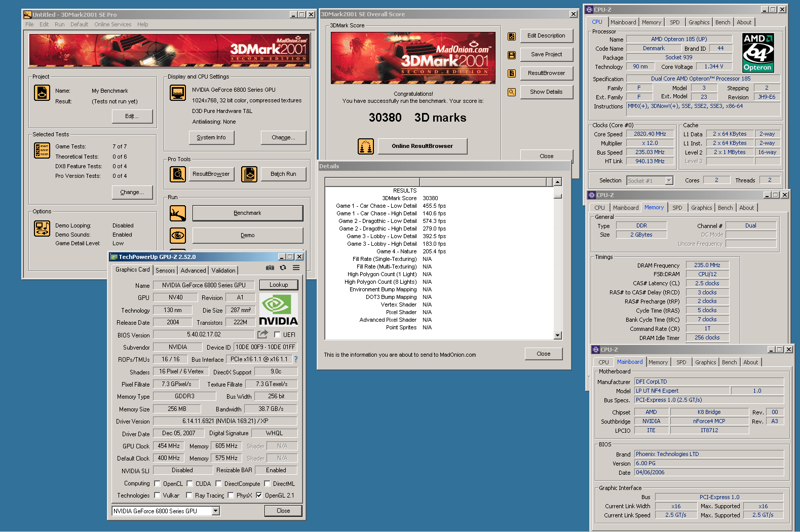This screenshot has height=532, width=800.
Task: Click the BIOS Version field 5.40.02.17.02
Action: pyautogui.click(x=204, y=334)
